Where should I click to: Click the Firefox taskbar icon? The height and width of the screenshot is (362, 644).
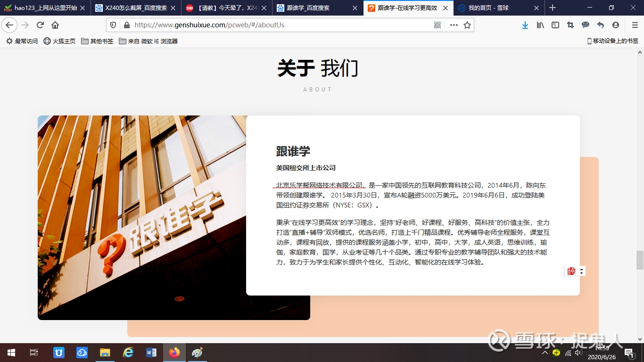coord(174,353)
